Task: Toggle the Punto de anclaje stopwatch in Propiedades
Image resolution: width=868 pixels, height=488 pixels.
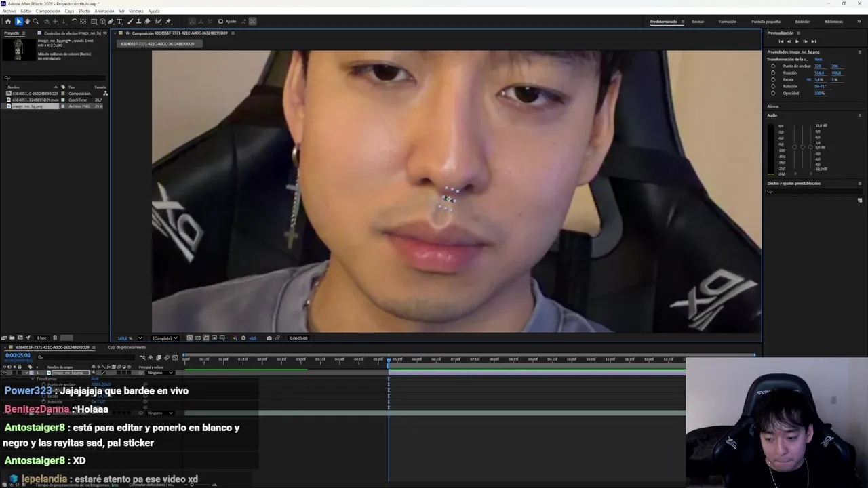Action: coord(773,66)
